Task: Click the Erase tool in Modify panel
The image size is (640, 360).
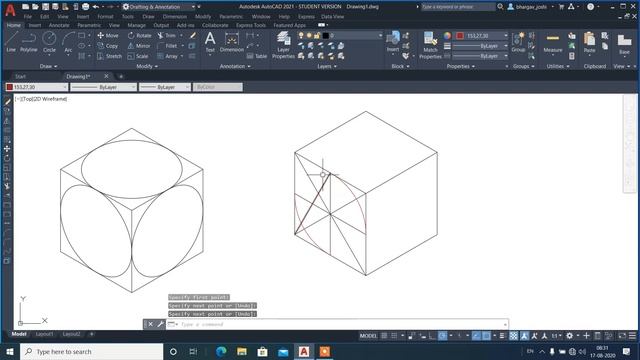Action: coord(193,36)
